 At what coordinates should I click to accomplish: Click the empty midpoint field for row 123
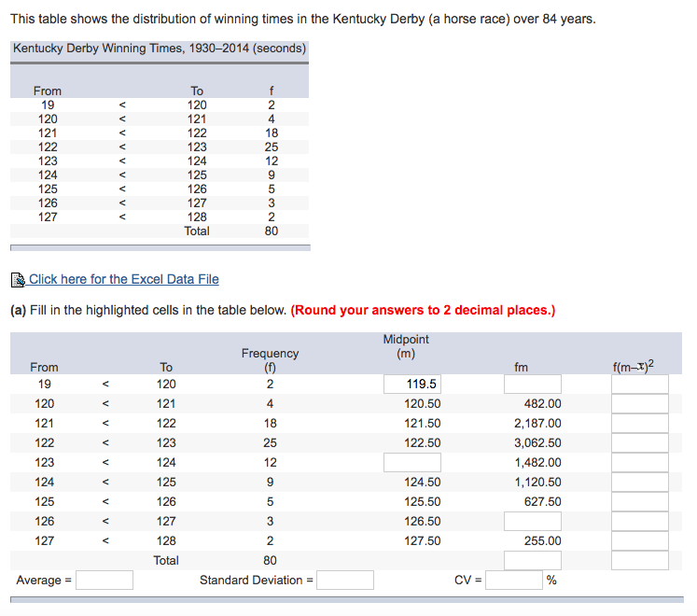click(x=412, y=463)
